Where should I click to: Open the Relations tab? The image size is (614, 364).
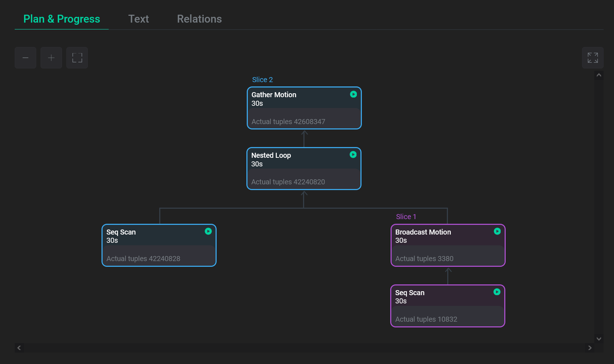click(199, 19)
